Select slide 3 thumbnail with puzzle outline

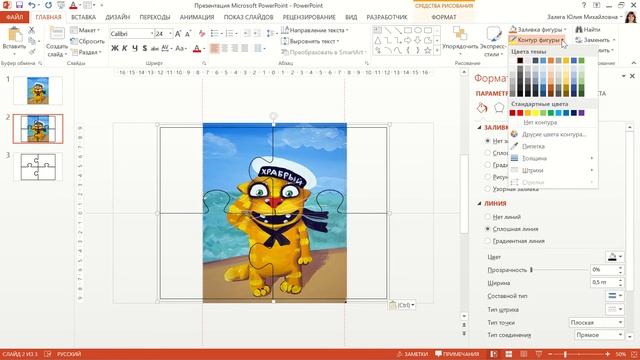[38, 167]
